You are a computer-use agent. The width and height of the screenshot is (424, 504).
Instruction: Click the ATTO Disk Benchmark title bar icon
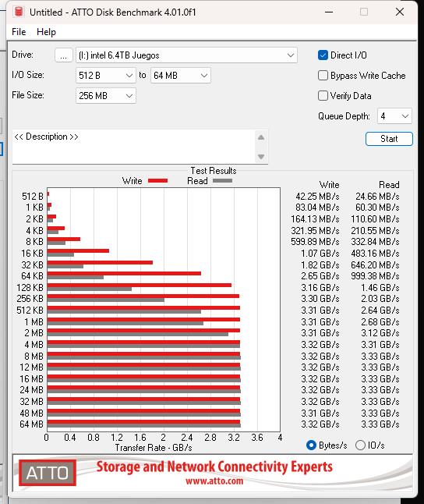(x=19, y=12)
